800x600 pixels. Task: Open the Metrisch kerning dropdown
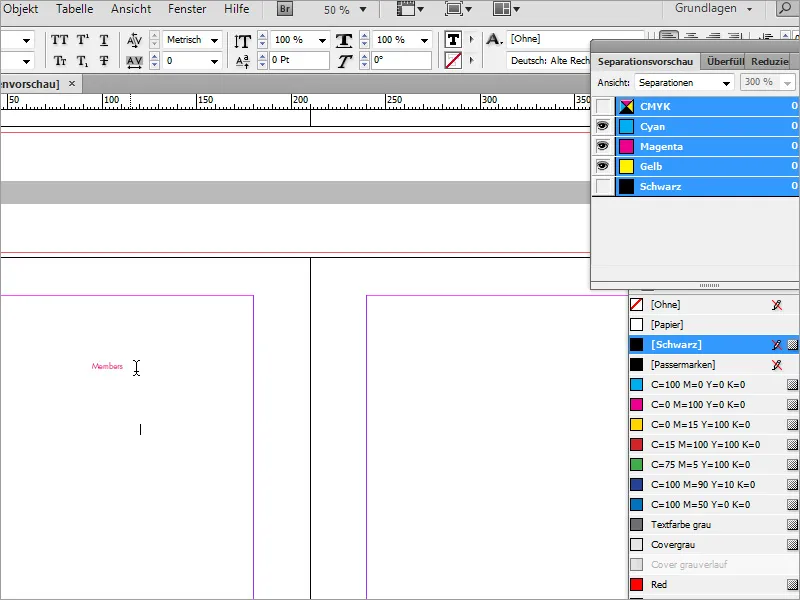[214, 40]
